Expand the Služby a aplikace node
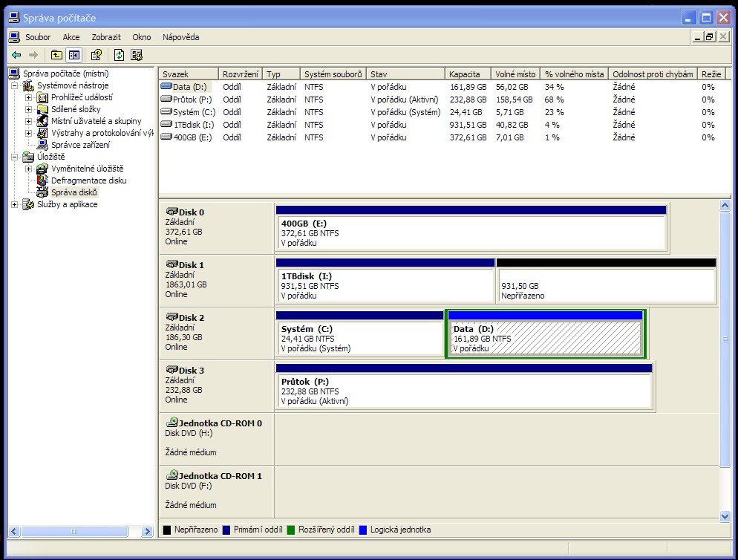 pos(15,204)
